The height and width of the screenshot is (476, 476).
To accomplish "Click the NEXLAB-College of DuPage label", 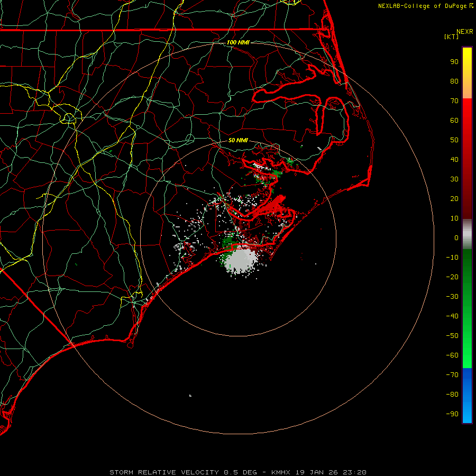I will tap(423, 6).
